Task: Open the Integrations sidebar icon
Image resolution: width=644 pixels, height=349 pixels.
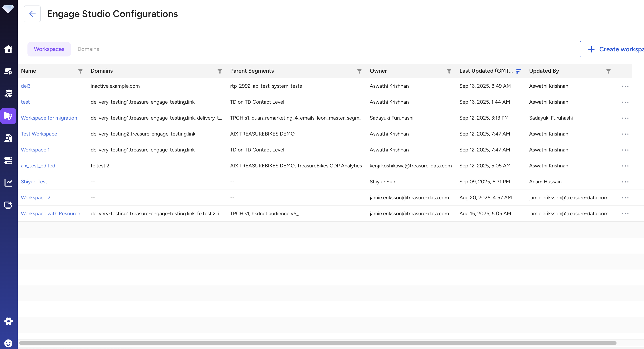Action: click(x=8, y=71)
